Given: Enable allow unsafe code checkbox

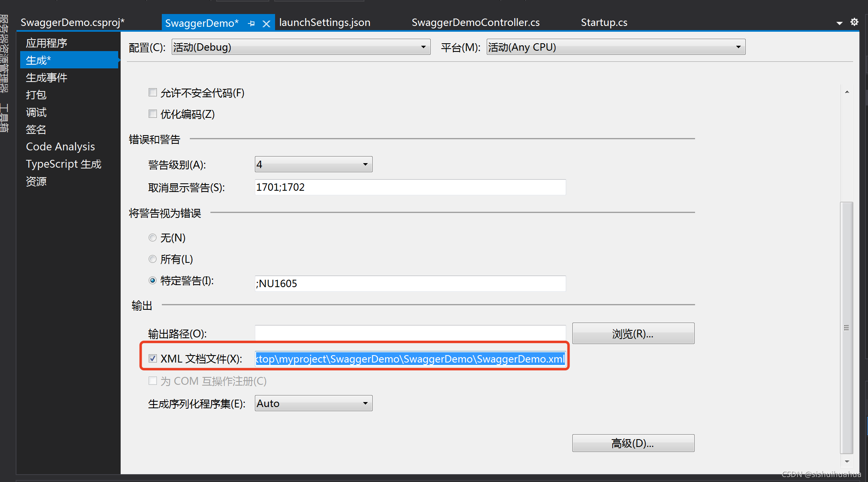Looking at the screenshot, I should coord(153,92).
